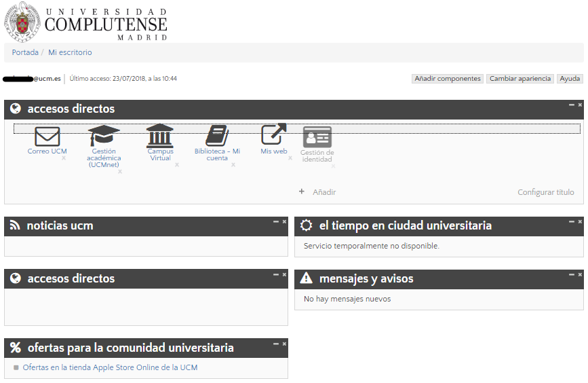Screen dimensions: 588x383
Task: Minimize the noticias ucm panel
Action: point(276,221)
